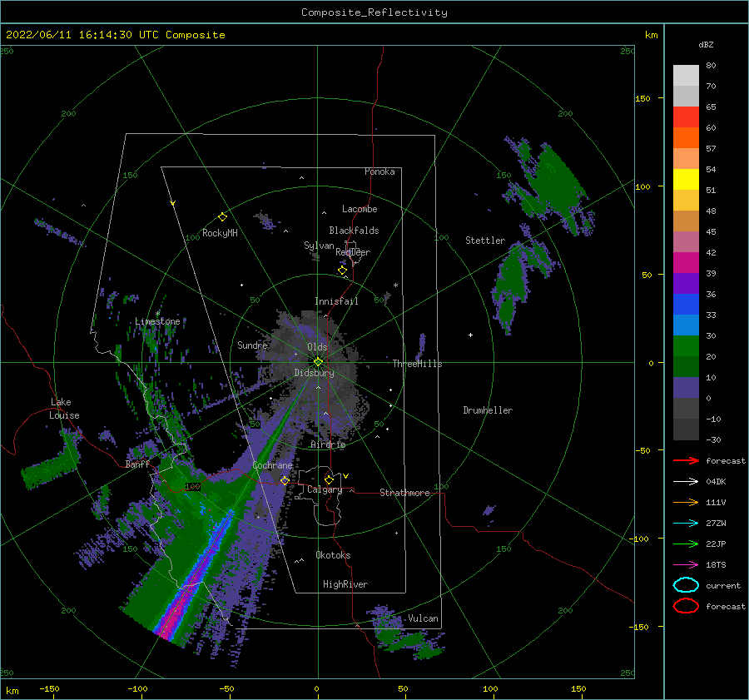Pick the red 60-65 dBZ swatch
Screen dimensions: 749x700
[x=686, y=117]
